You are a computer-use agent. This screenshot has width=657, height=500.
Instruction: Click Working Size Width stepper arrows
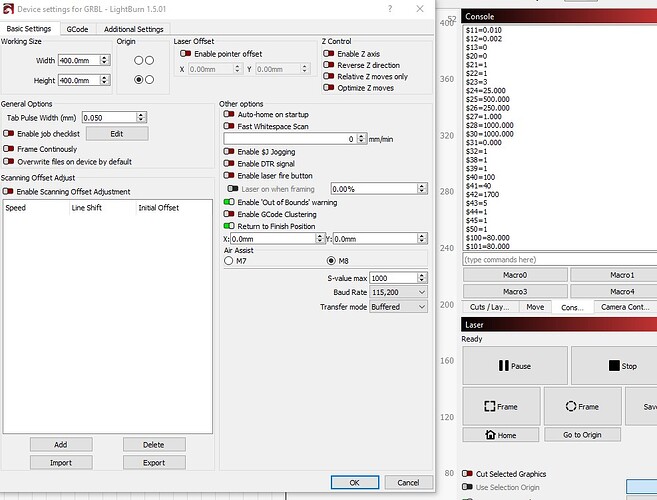point(105,60)
